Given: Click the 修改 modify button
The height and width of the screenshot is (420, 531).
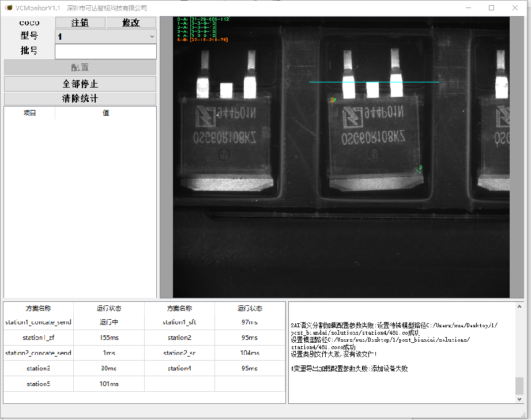Looking at the screenshot, I should 131,22.
